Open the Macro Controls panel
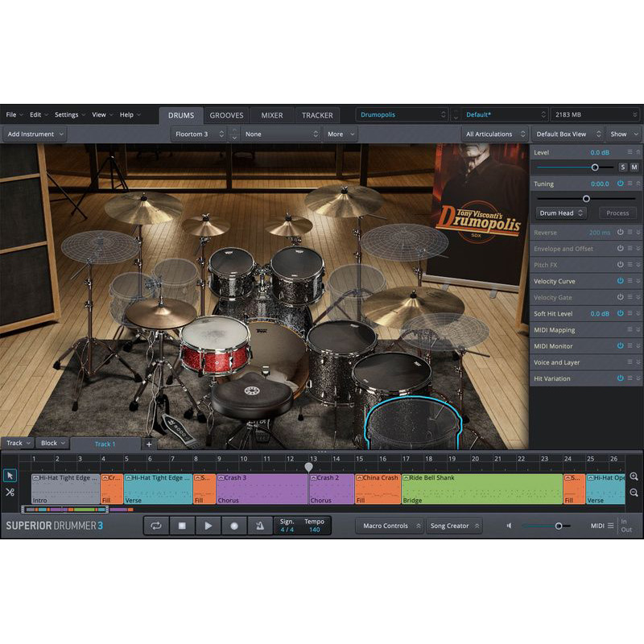This screenshot has height=644, width=644. [x=390, y=526]
